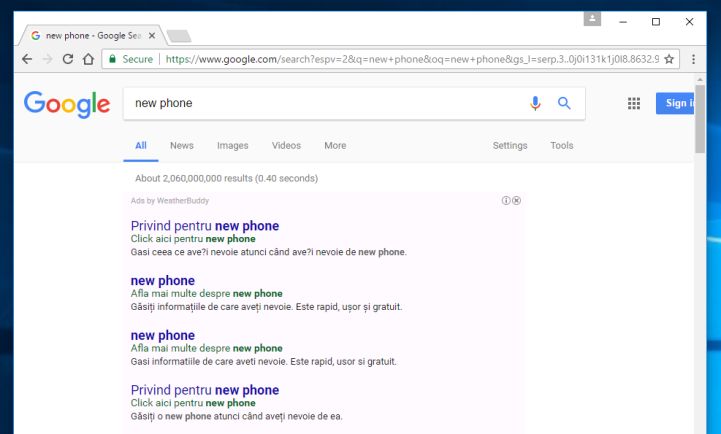Expand the More search category menu
721x434 pixels.
point(335,146)
